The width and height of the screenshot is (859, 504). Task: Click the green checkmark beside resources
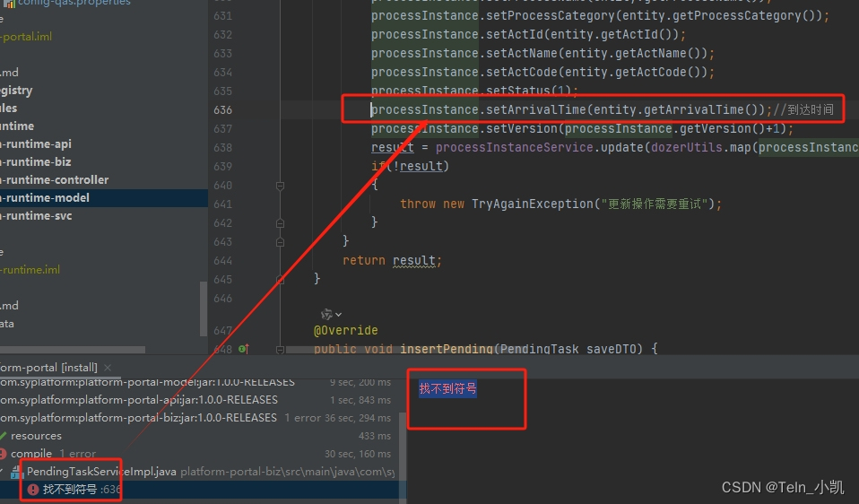pos(3,436)
